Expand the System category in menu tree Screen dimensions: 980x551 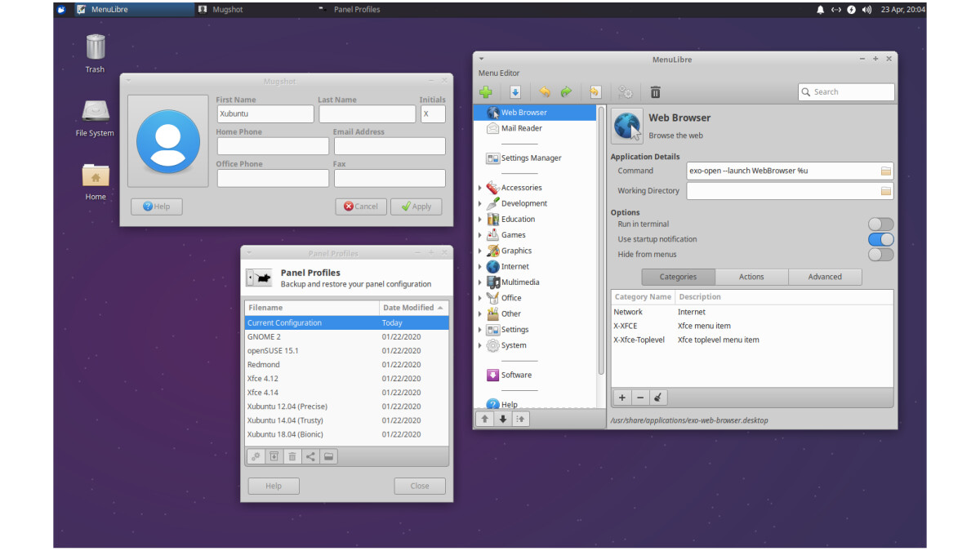coord(480,345)
